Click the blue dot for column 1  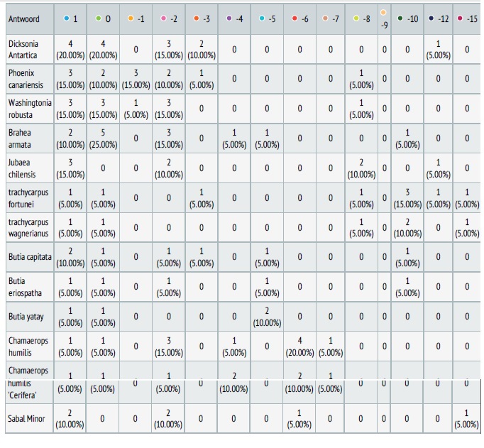tap(66, 18)
